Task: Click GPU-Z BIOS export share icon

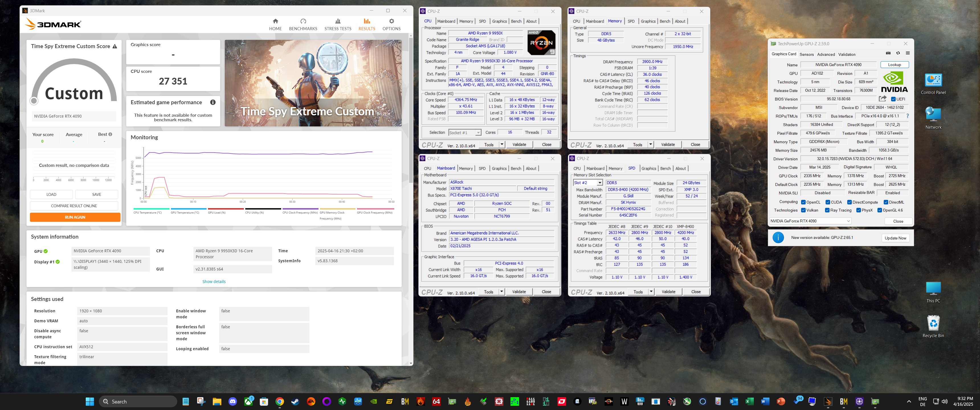Action: tap(883, 99)
